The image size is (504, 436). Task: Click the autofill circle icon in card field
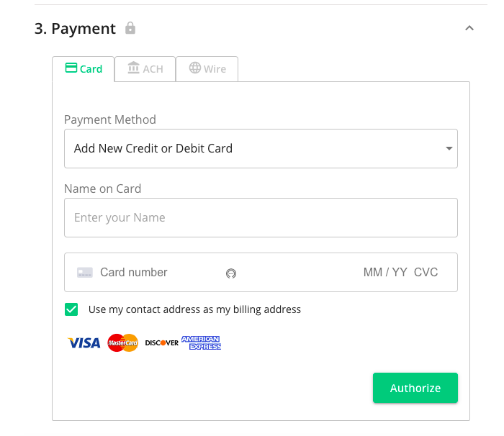click(x=231, y=273)
